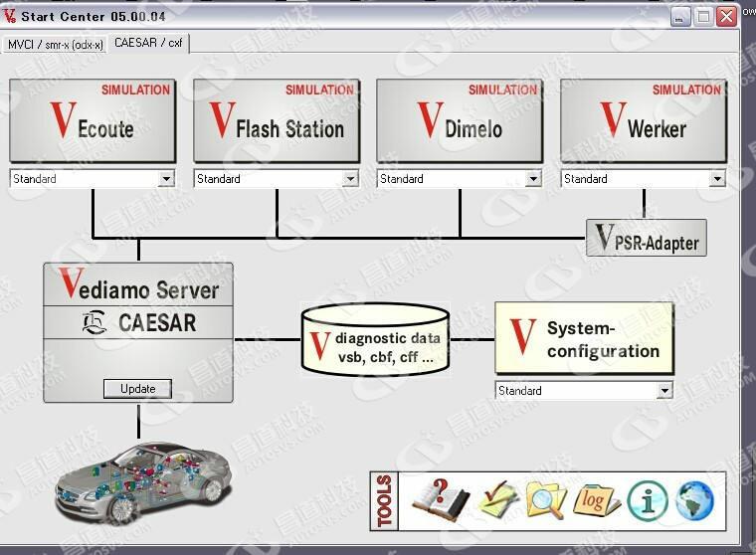Image resolution: width=756 pixels, height=555 pixels.
Task: Open the diagnostic data database cylinder
Action: point(375,340)
